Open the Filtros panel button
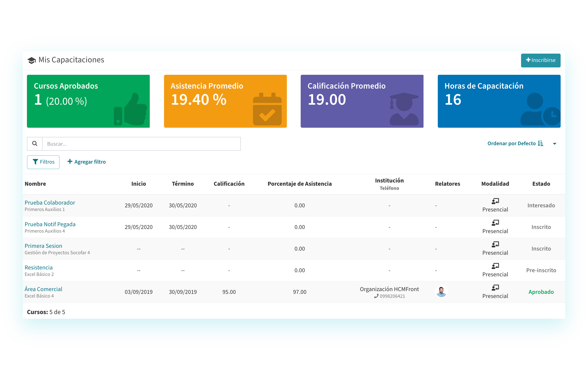 pyautogui.click(x=43, y=162)
